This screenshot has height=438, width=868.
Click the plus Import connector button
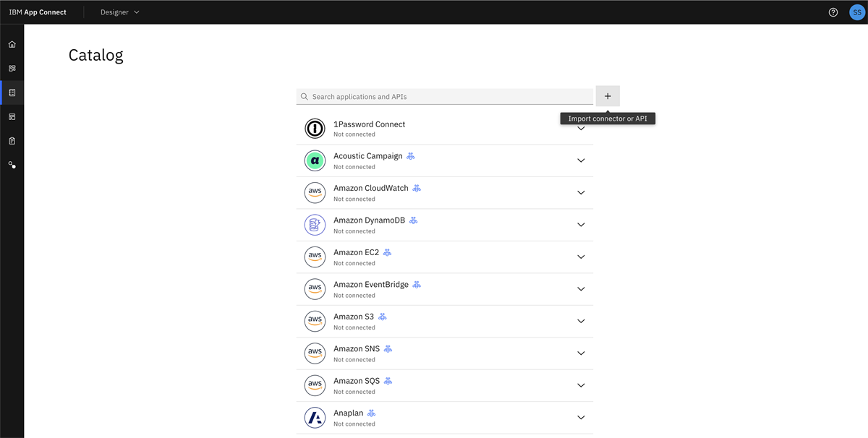coord(608,96)
